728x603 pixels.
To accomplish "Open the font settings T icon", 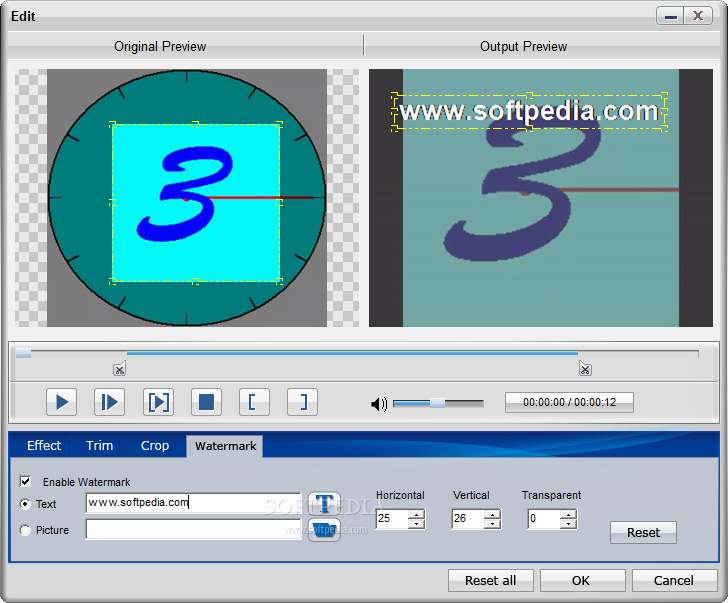I will coord(324,503).
